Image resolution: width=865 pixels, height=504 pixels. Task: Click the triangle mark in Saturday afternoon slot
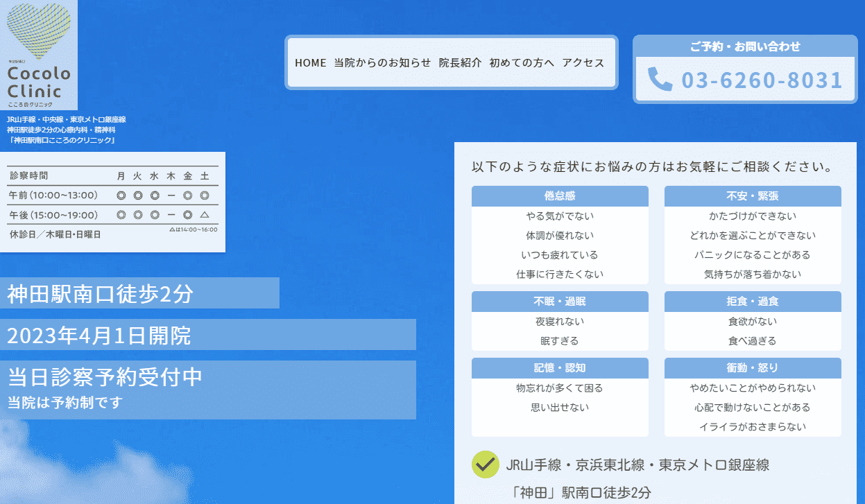point(205,215)
